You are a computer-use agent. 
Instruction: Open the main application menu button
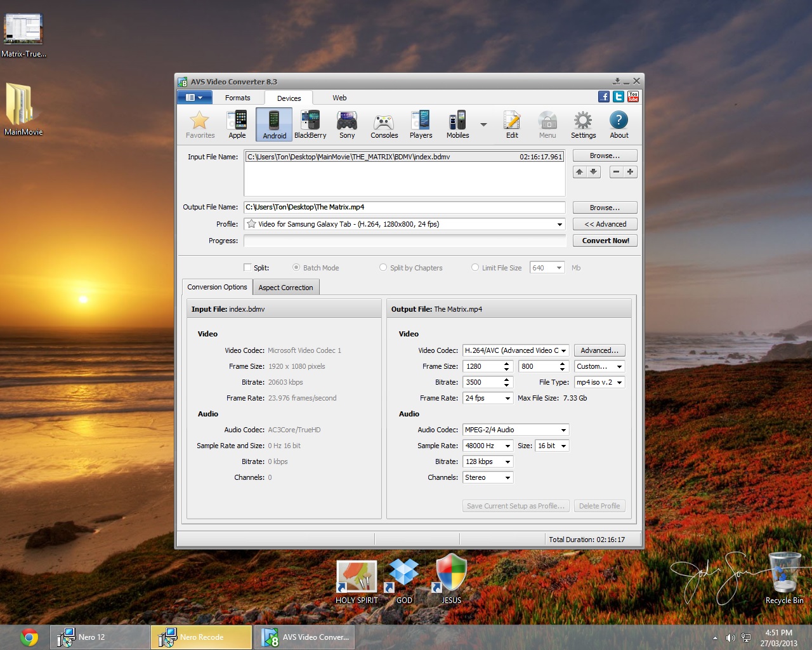point(193,97)
